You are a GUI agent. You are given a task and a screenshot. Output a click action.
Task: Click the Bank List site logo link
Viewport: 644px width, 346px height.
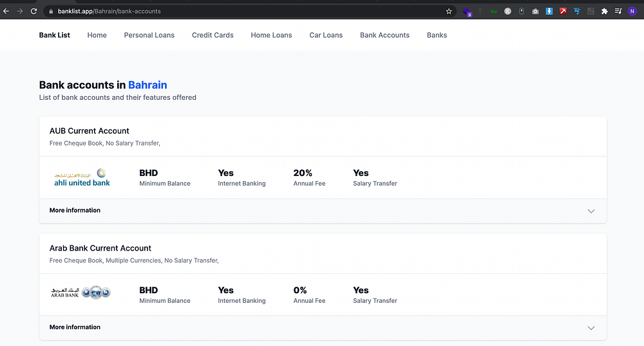55,35
